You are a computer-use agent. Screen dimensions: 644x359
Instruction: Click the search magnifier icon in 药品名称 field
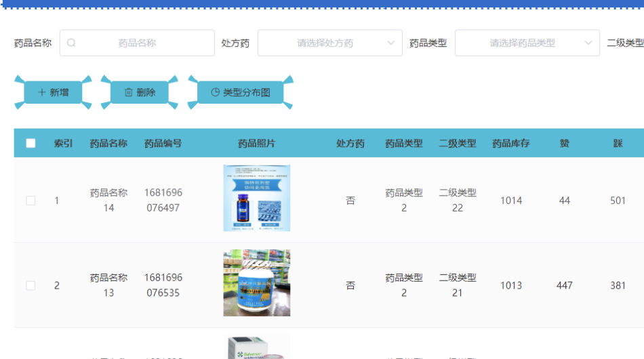pos(71,43)
